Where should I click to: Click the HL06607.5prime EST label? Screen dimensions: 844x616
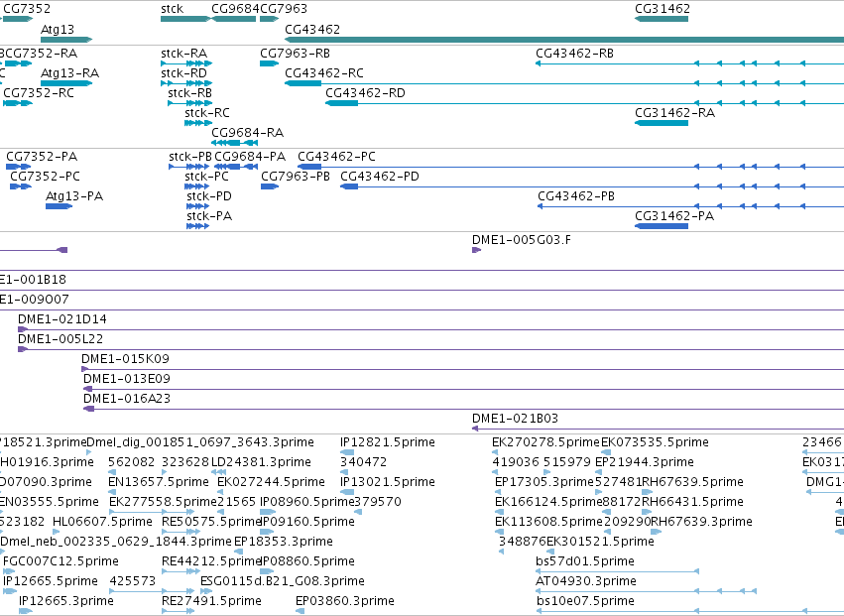click(x=102, y=523)
